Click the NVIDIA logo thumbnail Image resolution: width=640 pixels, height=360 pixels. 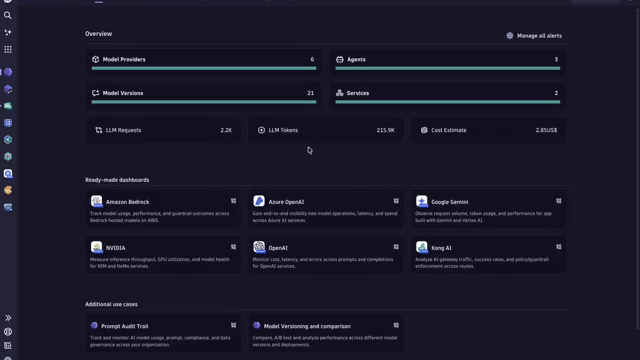(97, 247)
